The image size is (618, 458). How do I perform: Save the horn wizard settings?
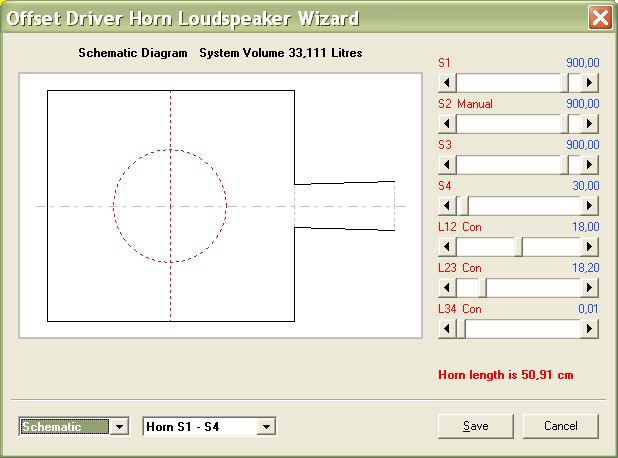476,426
